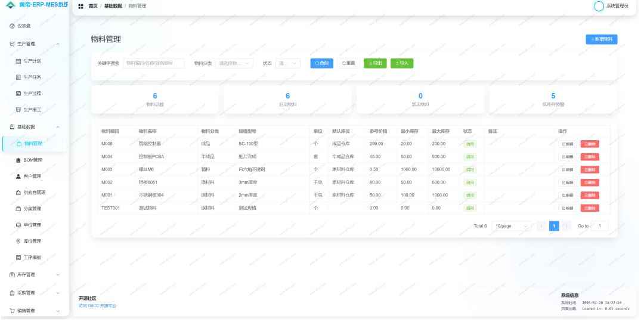
Task: Click the 生产任务 document icon
Action: click(x=18, y=77)
